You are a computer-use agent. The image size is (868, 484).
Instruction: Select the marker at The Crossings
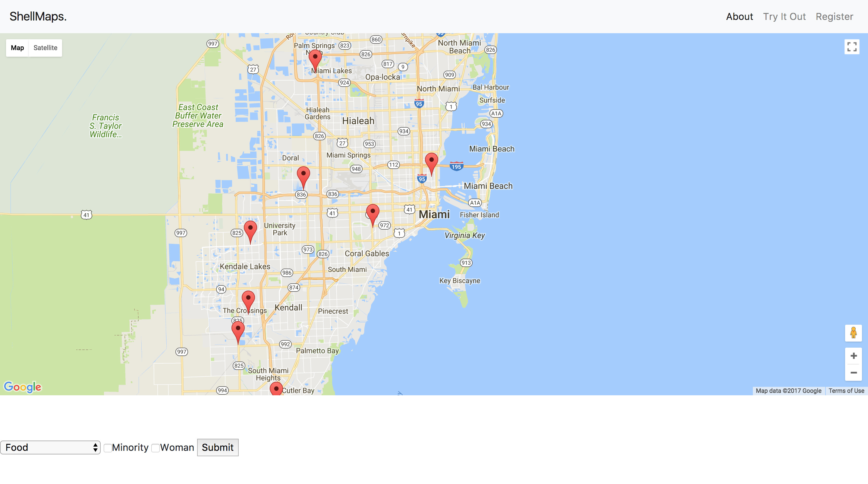pos(248,299)
